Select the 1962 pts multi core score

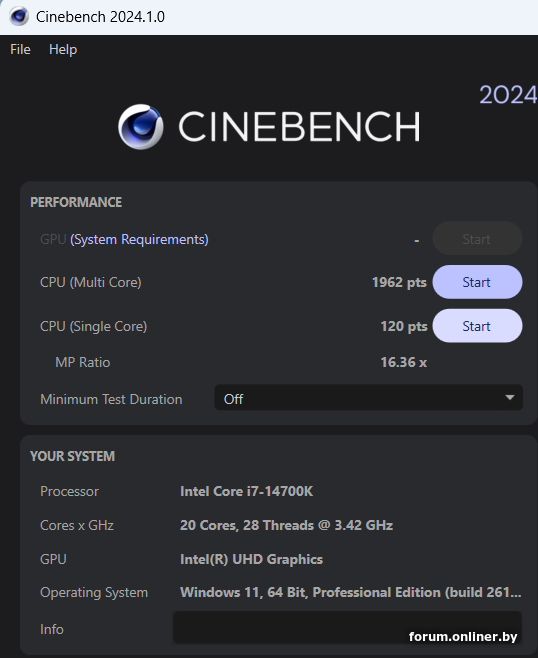[399, 282]
